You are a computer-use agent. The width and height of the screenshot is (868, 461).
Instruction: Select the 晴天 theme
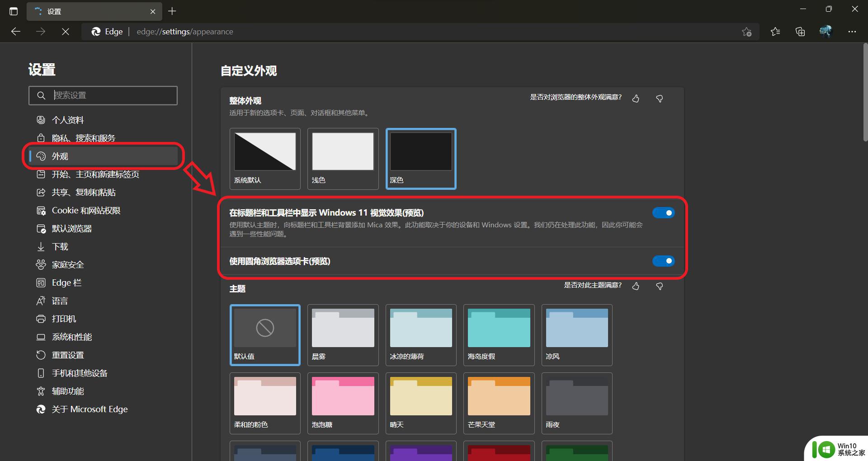[x=421, y=403]
